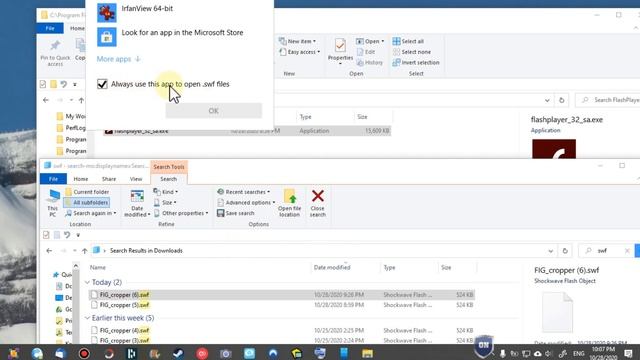Viewport: 640px width, 360px height.
Task: Open Recent searches dropdown
Action: tap(243, 192)
